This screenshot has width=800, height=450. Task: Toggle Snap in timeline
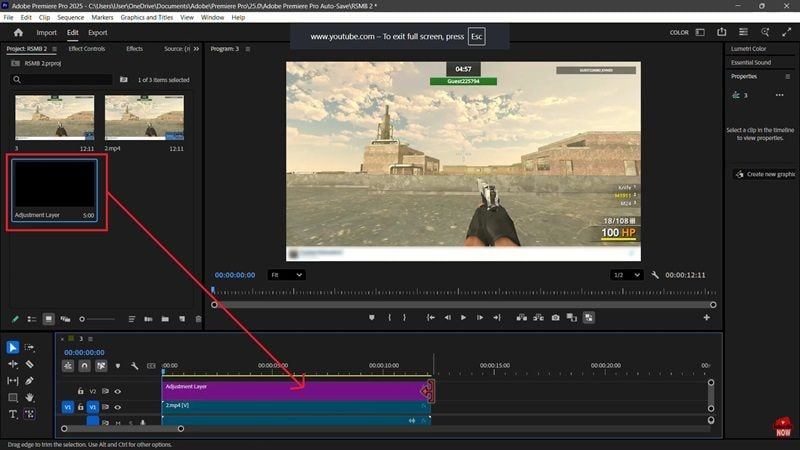point(85,366)
